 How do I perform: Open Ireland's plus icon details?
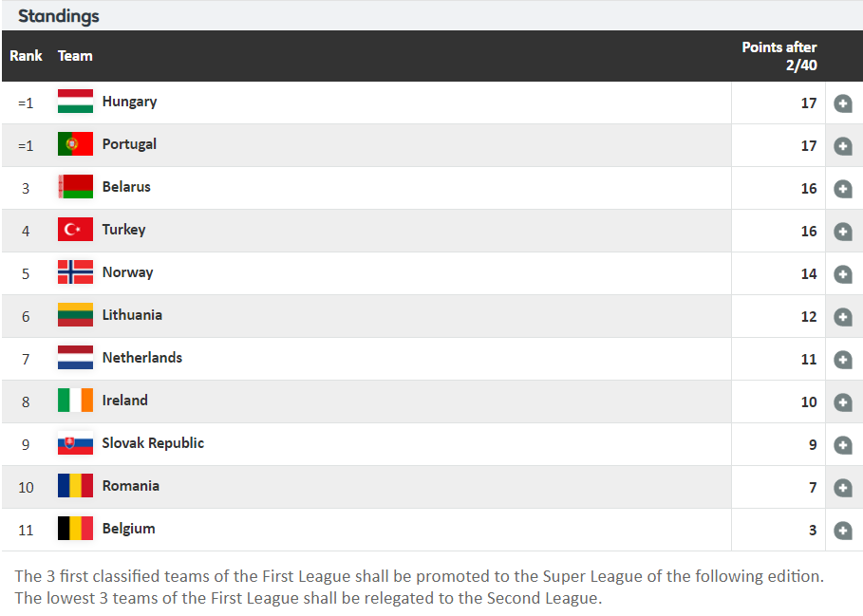843,402
